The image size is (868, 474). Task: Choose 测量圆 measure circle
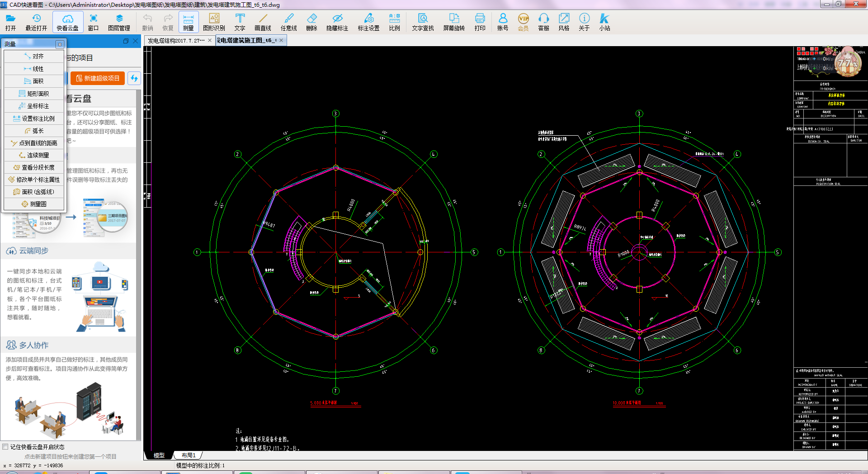pos(34,204)
